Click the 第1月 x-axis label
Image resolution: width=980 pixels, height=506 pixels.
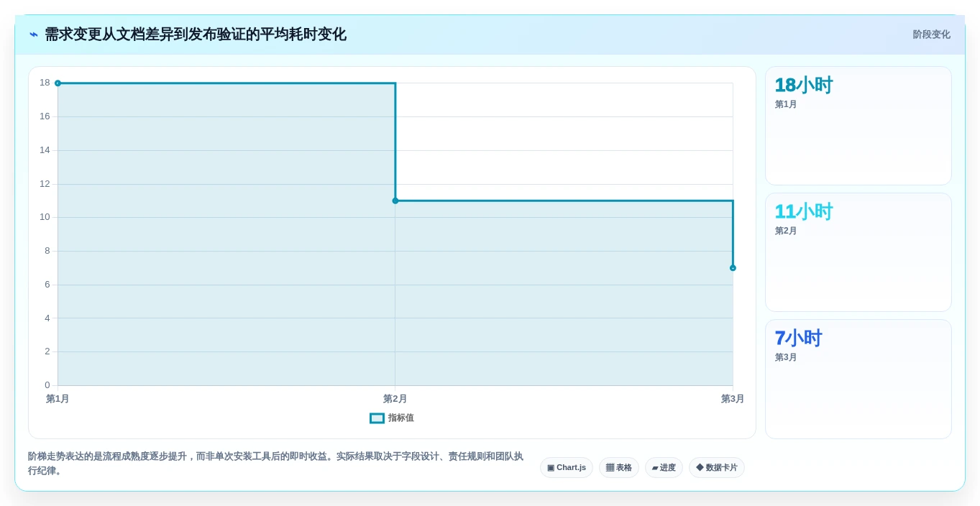point(58,399)
